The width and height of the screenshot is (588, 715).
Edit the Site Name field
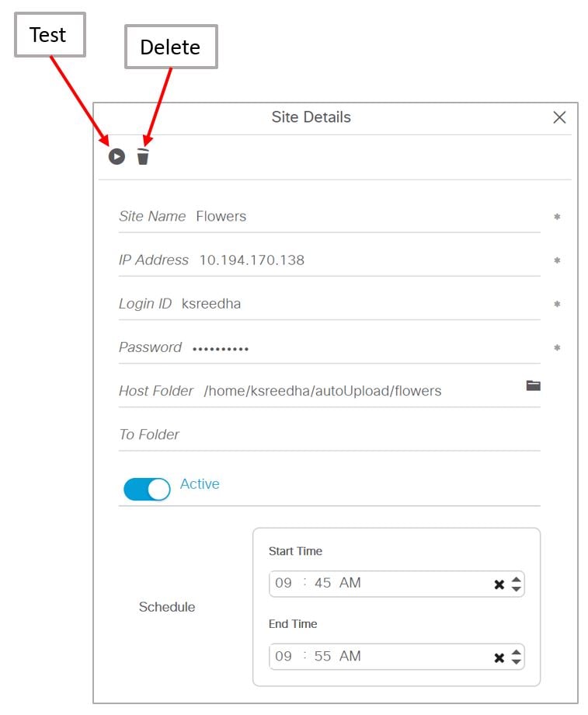365,217
